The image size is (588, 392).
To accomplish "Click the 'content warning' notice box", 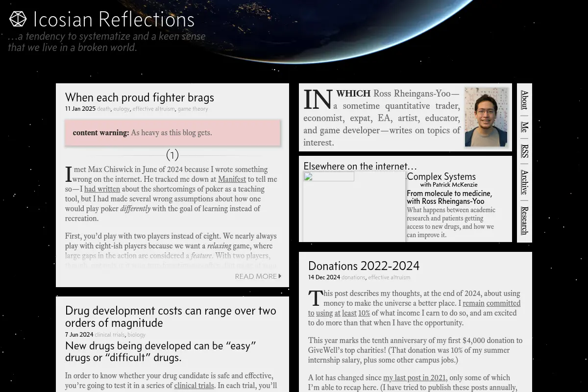I will [172, 133].
